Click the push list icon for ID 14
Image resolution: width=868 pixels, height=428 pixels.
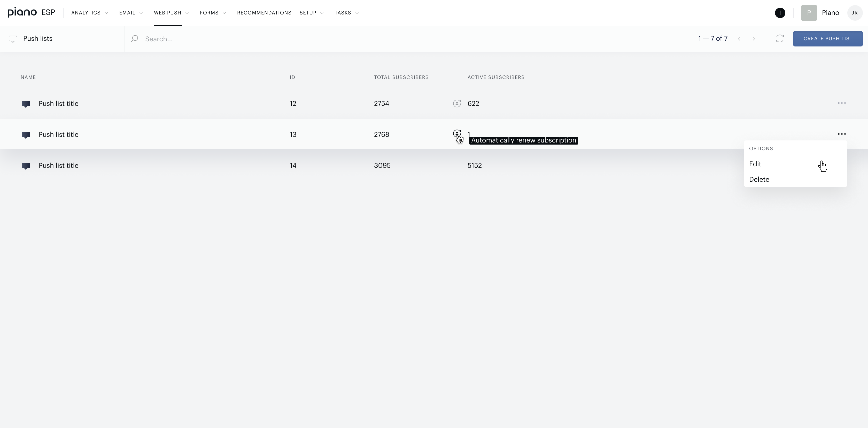click(26, 166)
